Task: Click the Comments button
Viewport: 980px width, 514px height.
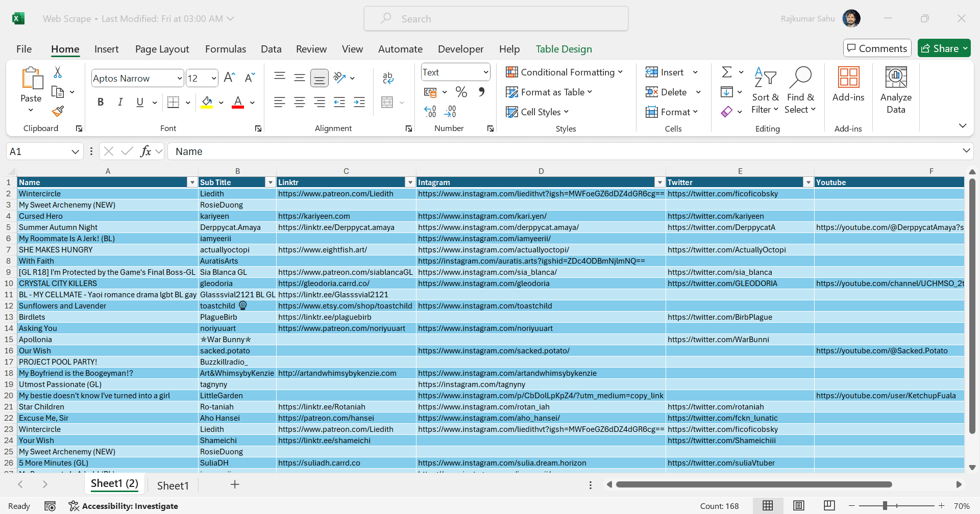Action: coord(877,48)
